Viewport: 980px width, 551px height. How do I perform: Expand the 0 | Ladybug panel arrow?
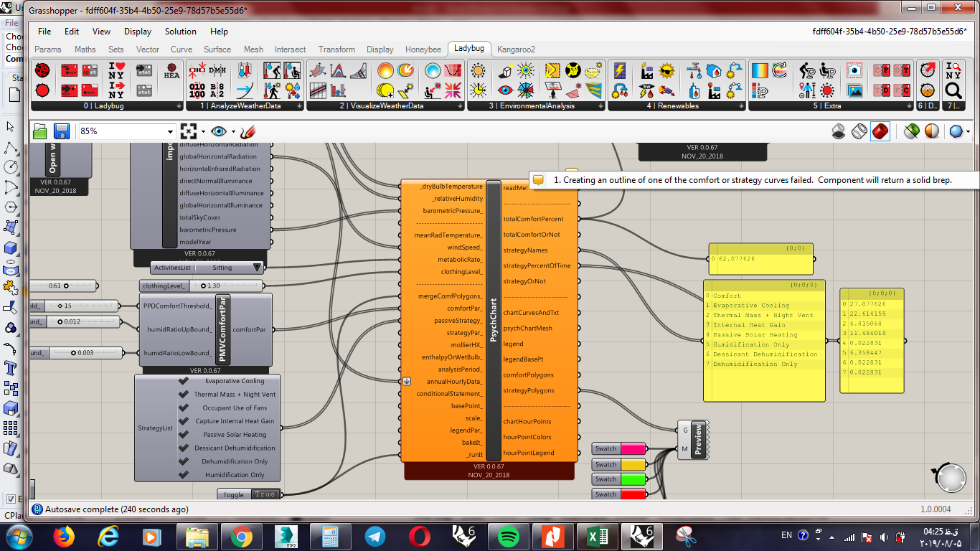179,106
